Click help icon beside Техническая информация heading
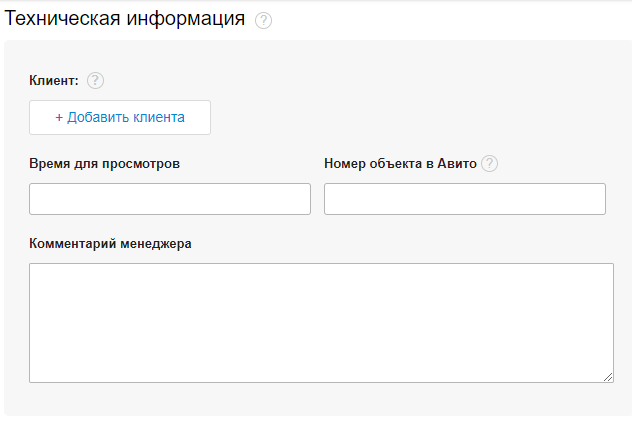This screenshot has height=423, width=632. [263, 21]
